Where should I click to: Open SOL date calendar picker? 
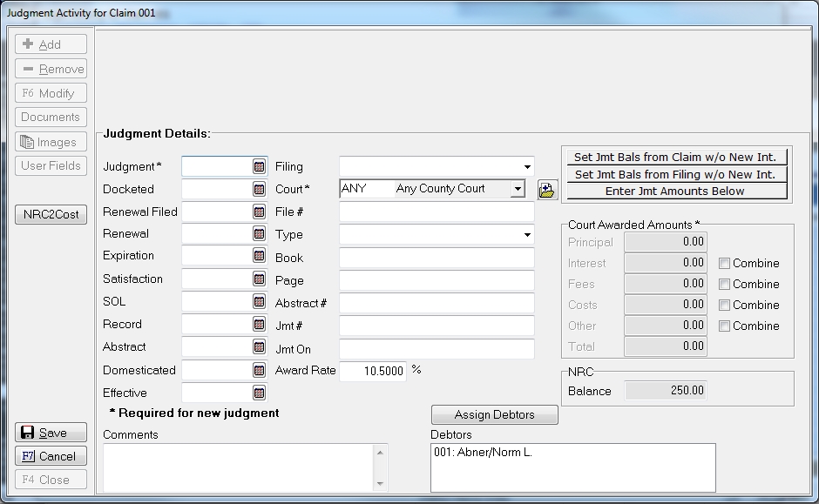259,301
